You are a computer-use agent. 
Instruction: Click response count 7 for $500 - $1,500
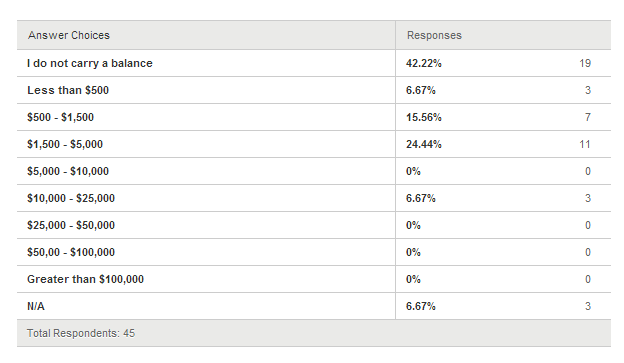(x=588, y=117)
